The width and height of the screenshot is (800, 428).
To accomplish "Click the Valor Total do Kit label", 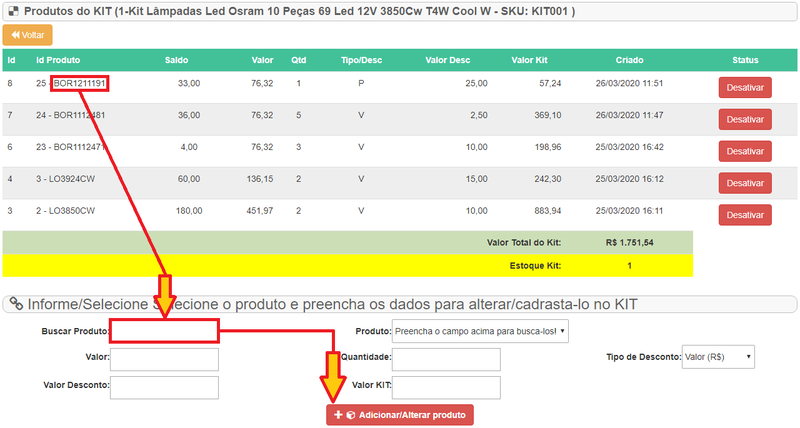I will [523, 243].
